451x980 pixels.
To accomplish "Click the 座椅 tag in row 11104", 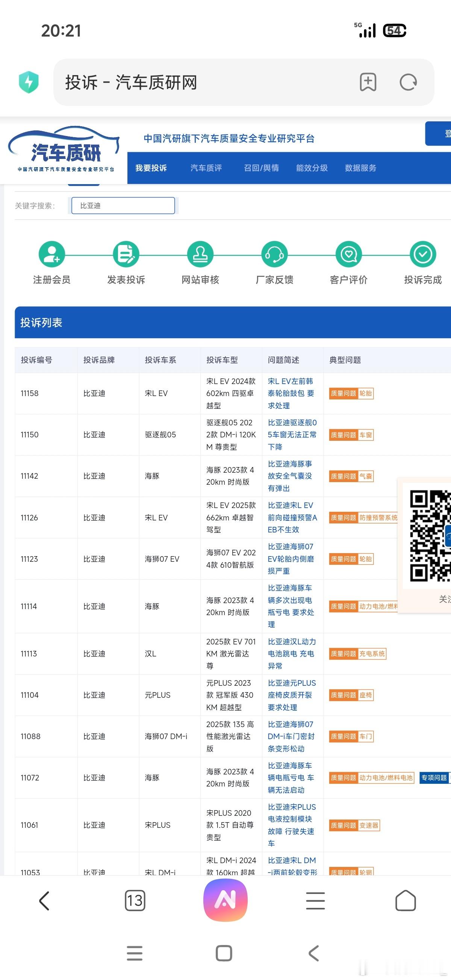I will [366, 695].
